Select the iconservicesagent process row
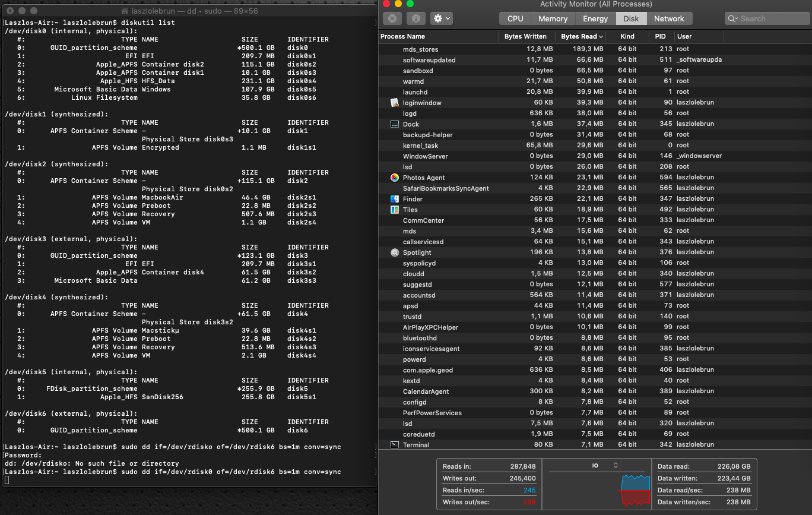This screenshot has height=515, width=812. click(x=595, y=349)
